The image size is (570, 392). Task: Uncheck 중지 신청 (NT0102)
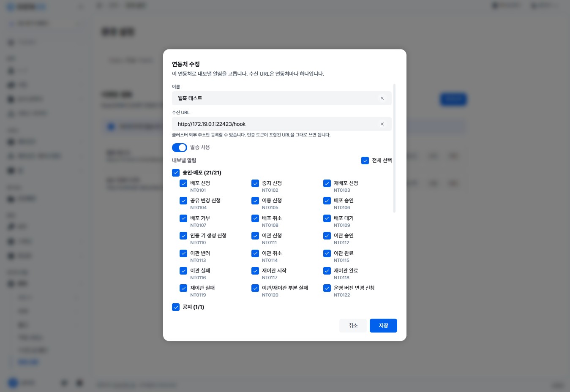coord(255,183)
